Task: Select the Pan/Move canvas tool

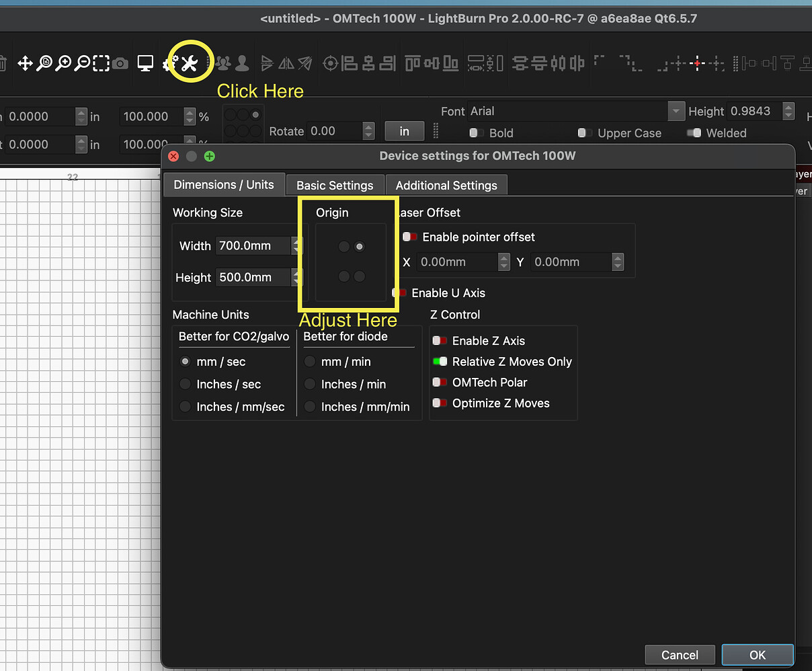Action: 25,63
